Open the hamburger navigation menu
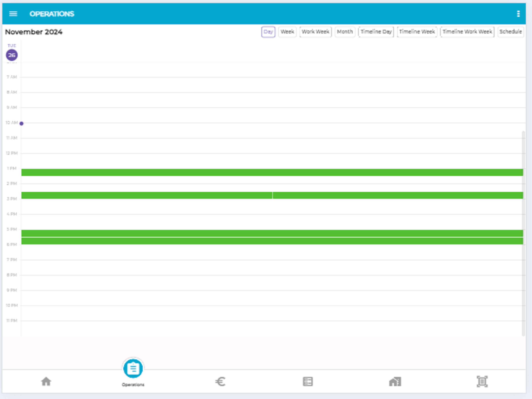This screenshot has width=532, height=399. pos(13,14)
